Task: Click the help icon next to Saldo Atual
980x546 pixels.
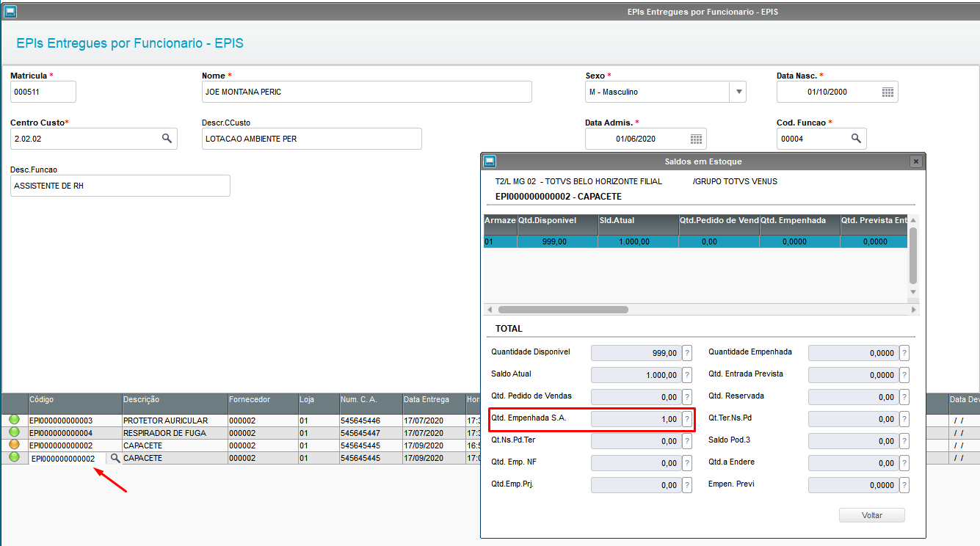Action: pos(687,375)
